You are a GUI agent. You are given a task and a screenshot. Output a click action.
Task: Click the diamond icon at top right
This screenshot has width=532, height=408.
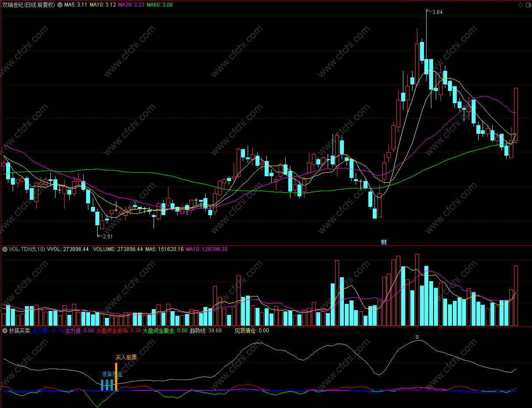point(520,5)
